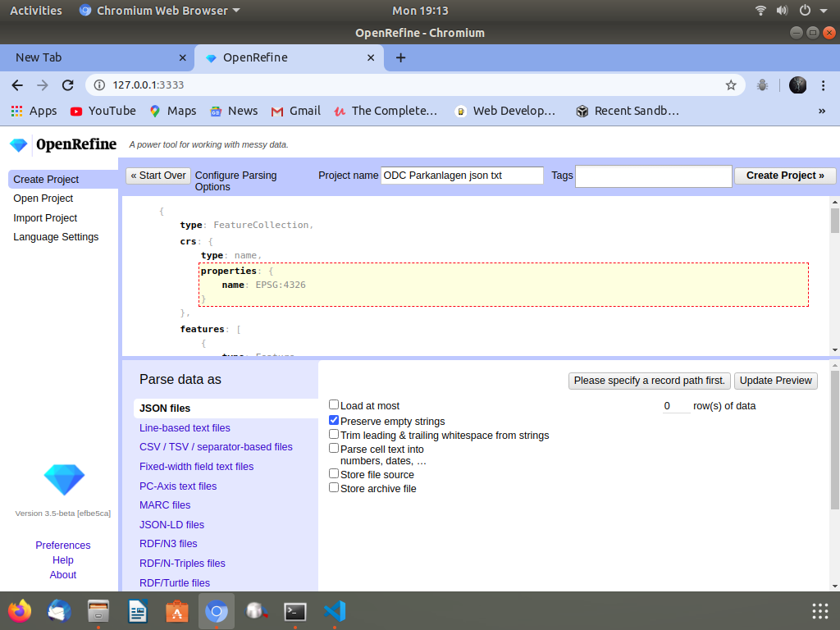Viewport: 840px width, 630px height.
Task: Open the About link
Action: [62, 575]
